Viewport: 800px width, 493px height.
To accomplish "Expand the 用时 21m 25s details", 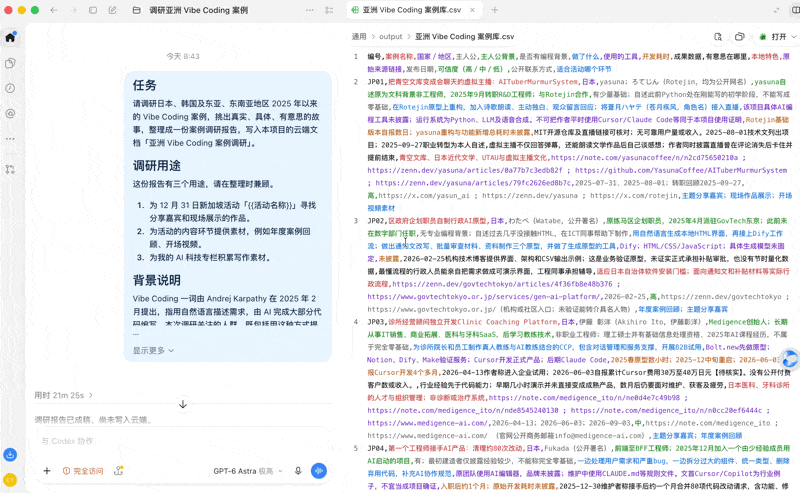I will click(x=63, y=396).
